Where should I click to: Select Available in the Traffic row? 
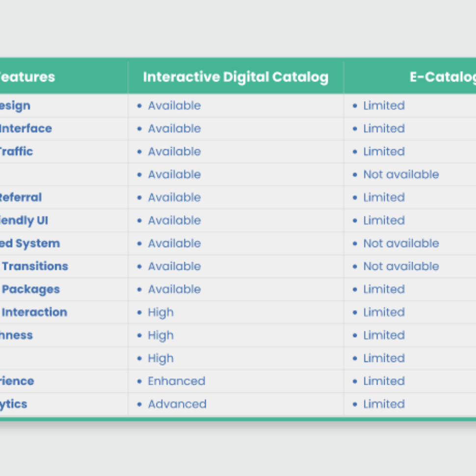pyautogui.click(x=174, y=152)
